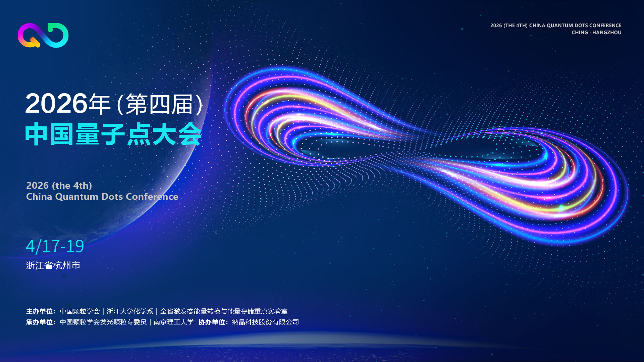Click the 主办单位 label
Screen dimensions: 644x362
coord(40,311)
